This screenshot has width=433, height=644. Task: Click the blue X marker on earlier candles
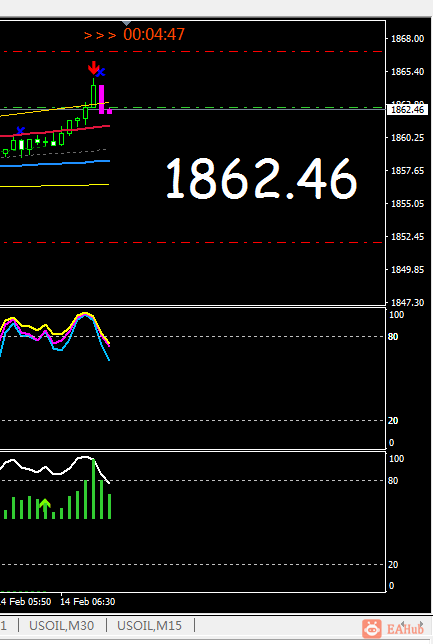click(x=21, y=131)
